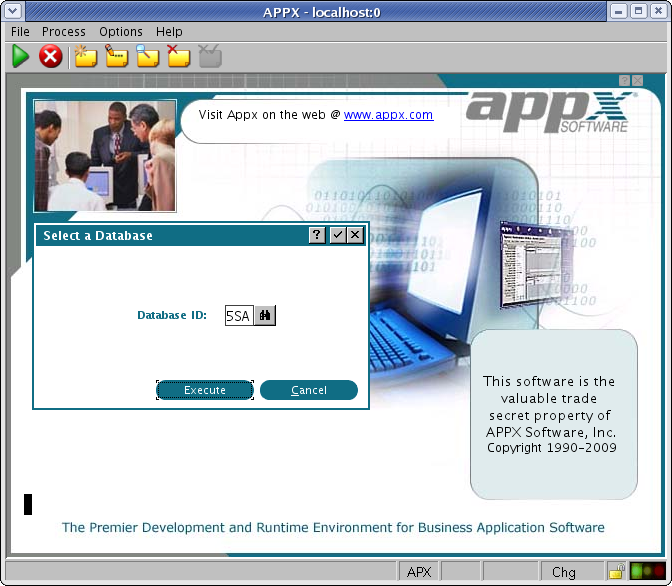Open the Options menu
Viewport: 672px width, 586px height.
tap(121, 32)
